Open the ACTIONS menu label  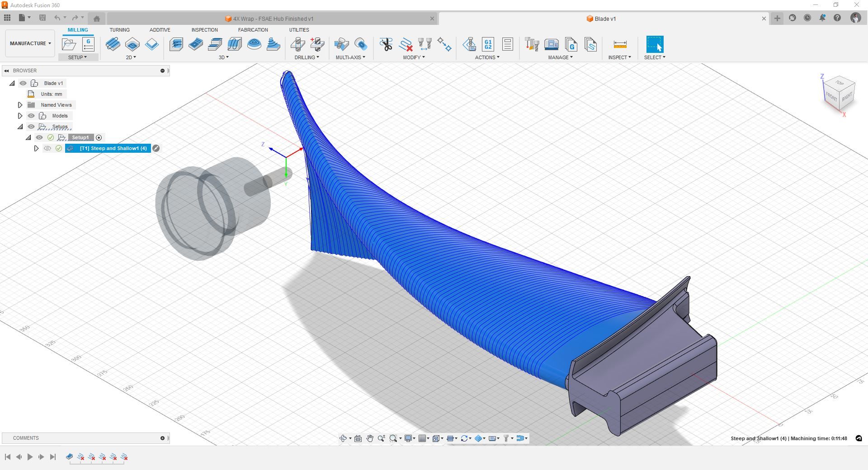click(487, 57)
